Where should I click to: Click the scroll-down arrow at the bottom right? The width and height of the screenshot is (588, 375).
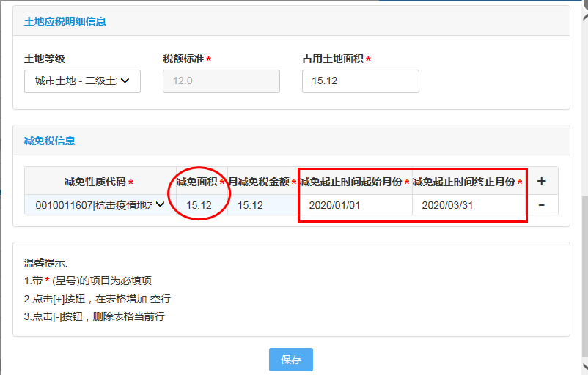point(585,365)
